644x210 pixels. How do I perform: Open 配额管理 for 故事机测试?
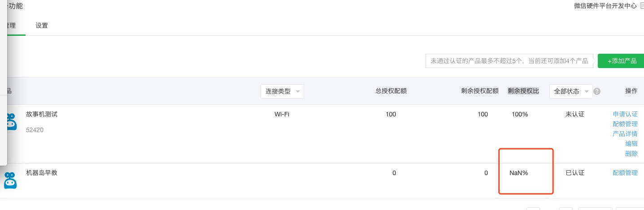(625, 124)
